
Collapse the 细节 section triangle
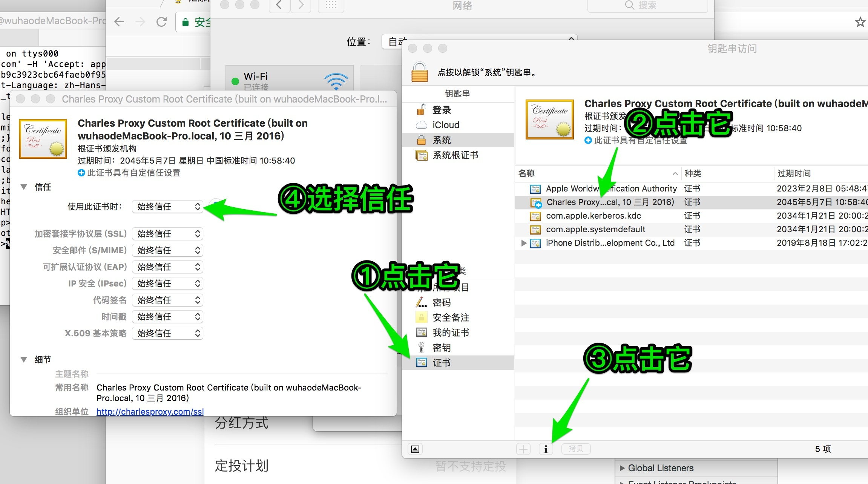(24, 360)
